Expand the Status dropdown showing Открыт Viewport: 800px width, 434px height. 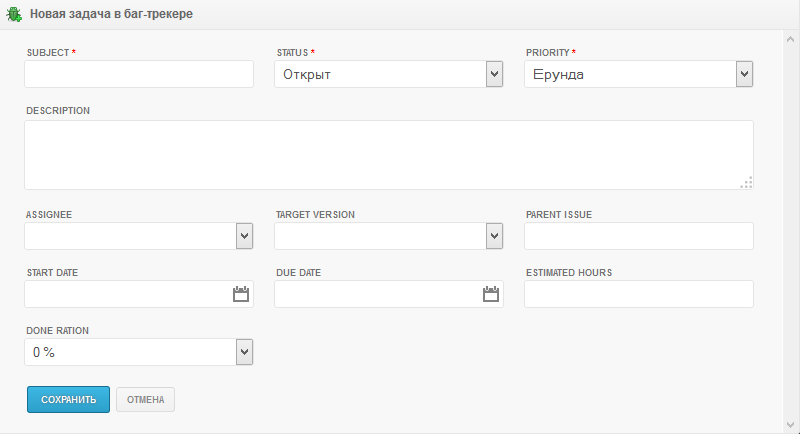(493, 74)
